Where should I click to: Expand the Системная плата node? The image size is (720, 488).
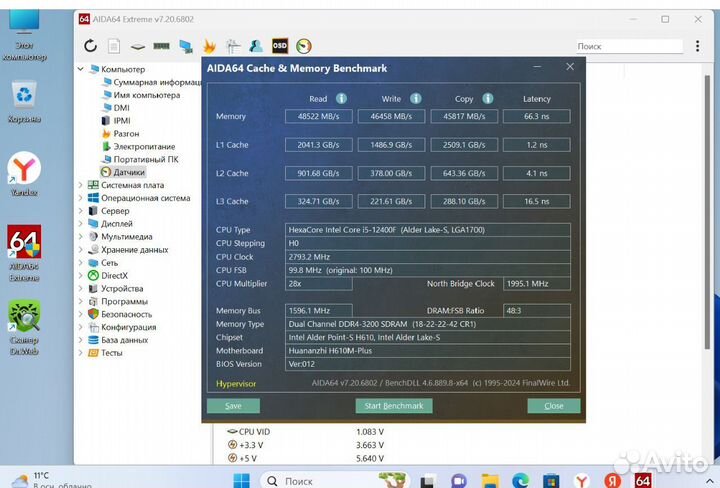tap(81, 185)
